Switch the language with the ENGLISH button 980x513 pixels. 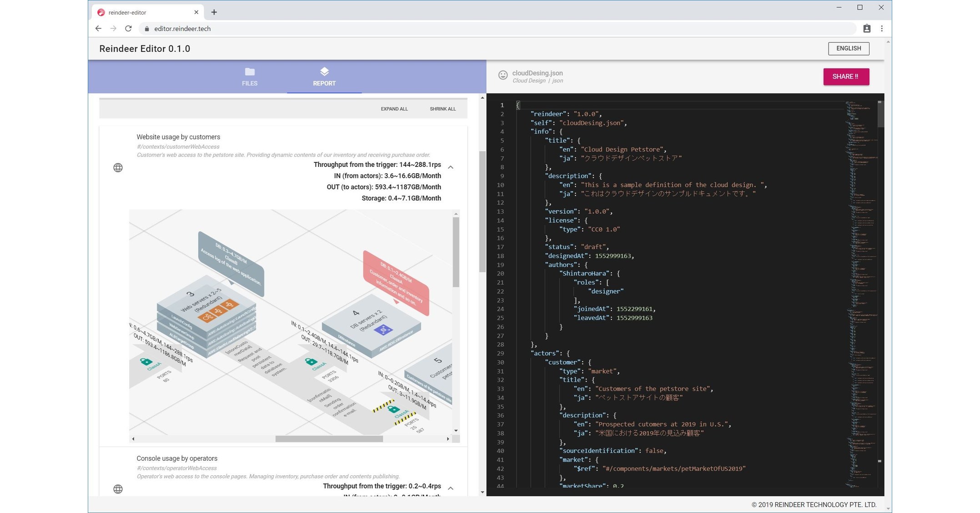pos(848,49)
